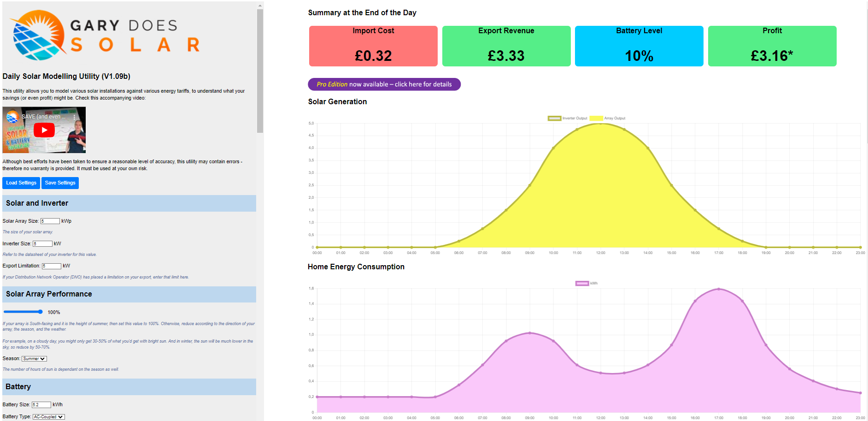
Task: Click the Solar Array Performance slider
Action: 23,312
